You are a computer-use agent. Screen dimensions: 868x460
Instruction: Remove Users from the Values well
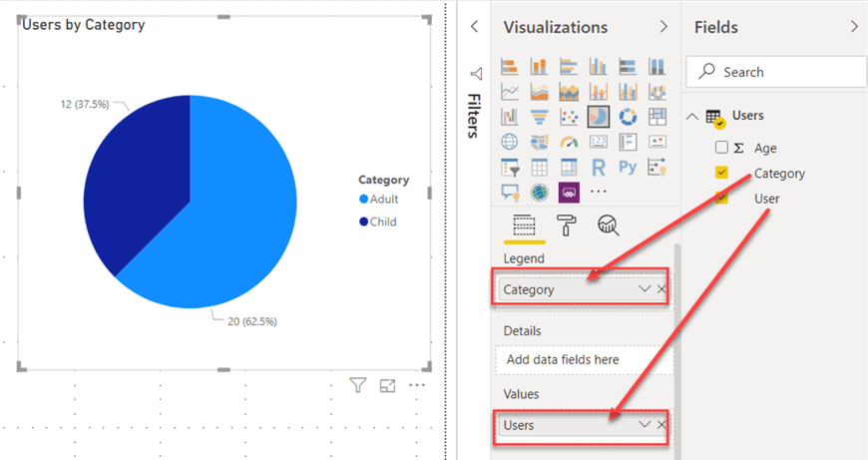[661, 424]
